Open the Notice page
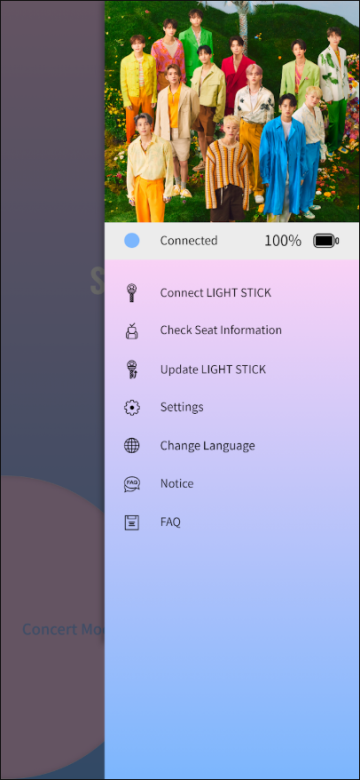The width and height of the screenshot is (360, 780). (177, 484)
